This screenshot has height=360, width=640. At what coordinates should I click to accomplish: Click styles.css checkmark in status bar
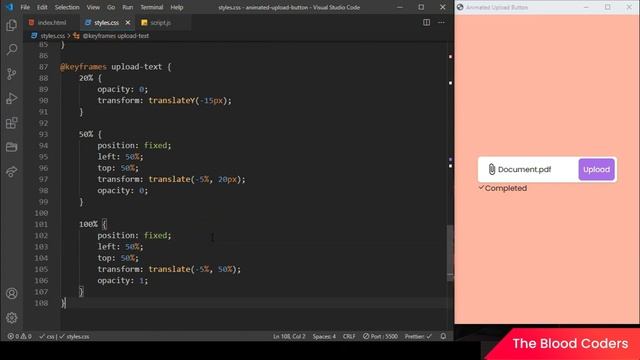click(x=74, y=336)
